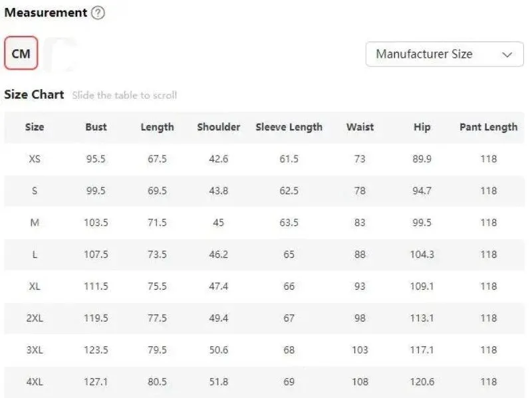Viewport: 532px width, 398px height.
Task: Click the Pant Length column header
Action: click(x=489, y=127)
